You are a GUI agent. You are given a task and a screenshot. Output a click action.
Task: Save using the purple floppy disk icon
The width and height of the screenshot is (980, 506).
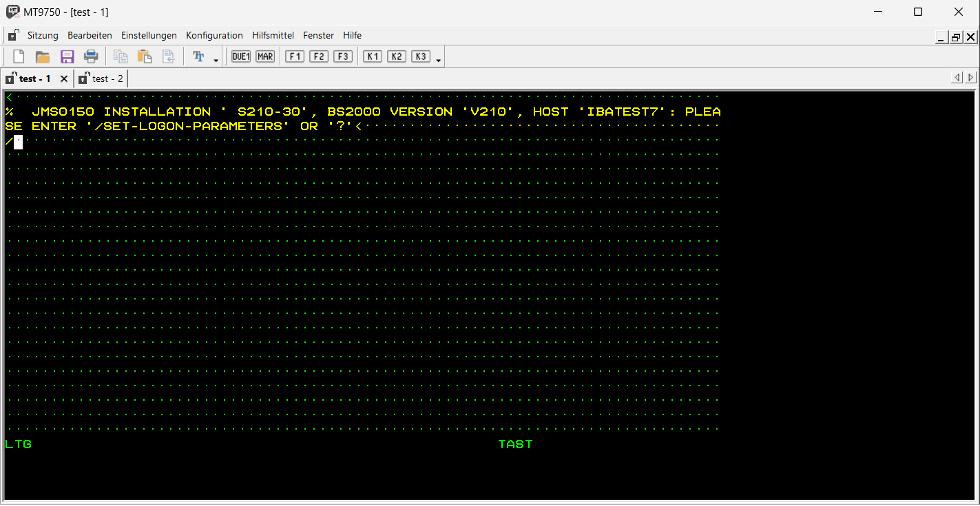[x=67, y=56]
